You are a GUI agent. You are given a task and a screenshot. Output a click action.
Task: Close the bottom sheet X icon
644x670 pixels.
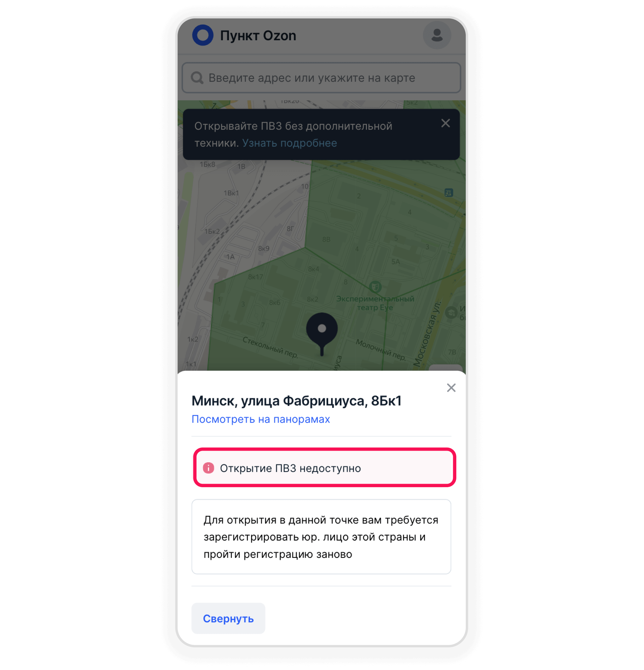tap(451, 388)
